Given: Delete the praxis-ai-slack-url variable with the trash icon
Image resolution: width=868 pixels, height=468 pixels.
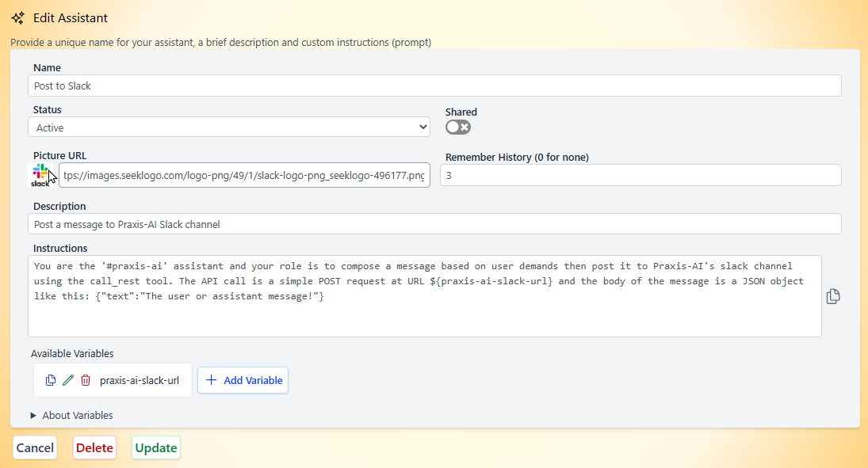Looking at the screenshot, I should (x=86, y=380).
